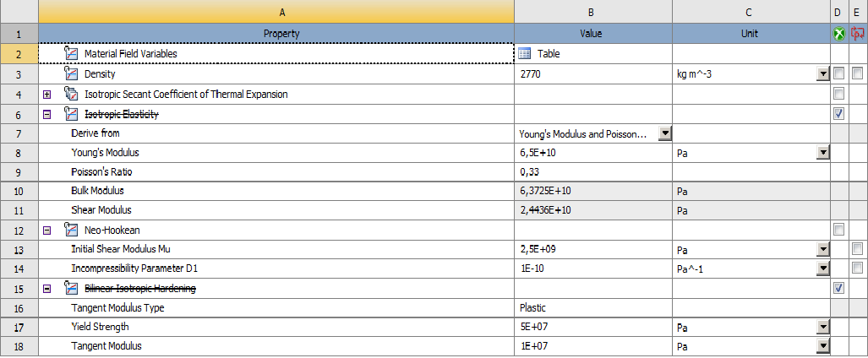Click the Density property icon

coord(71,73)
